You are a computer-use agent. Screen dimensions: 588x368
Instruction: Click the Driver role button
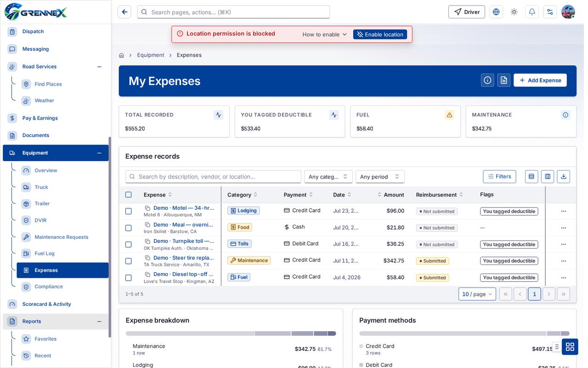point(467,12)
